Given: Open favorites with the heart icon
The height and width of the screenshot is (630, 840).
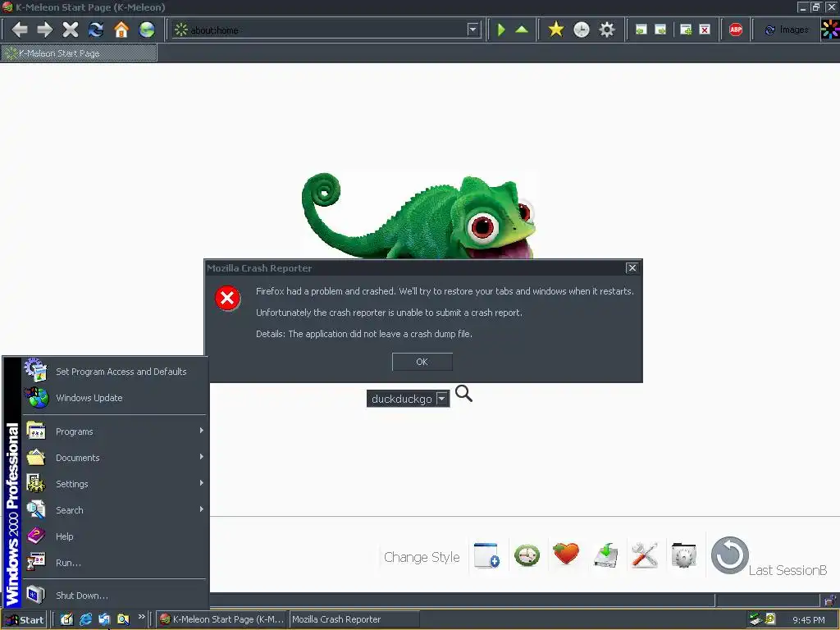Looking at the screenshot, I should (x=566, y=554).
